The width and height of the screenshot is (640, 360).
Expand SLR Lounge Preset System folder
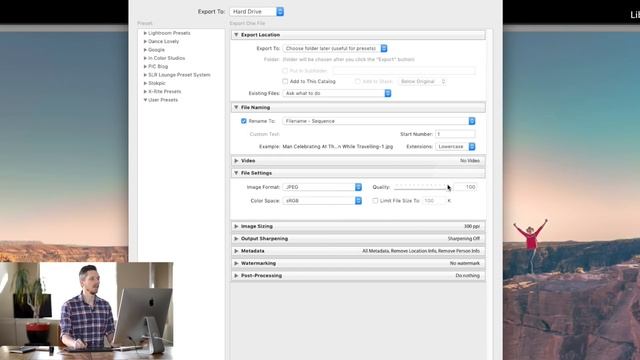tap(145, 75)
